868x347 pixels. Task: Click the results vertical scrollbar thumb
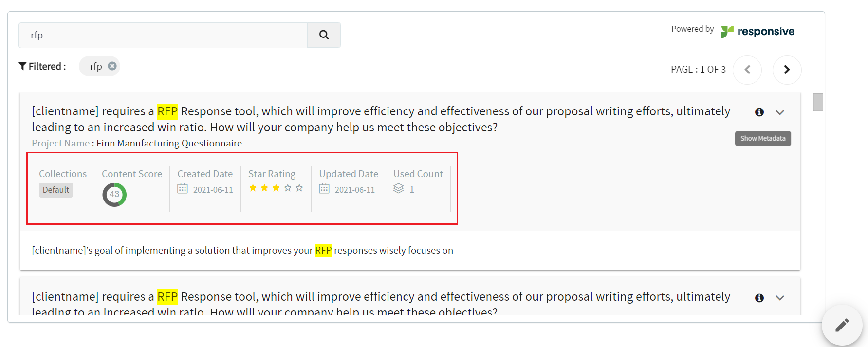point(818,102)
